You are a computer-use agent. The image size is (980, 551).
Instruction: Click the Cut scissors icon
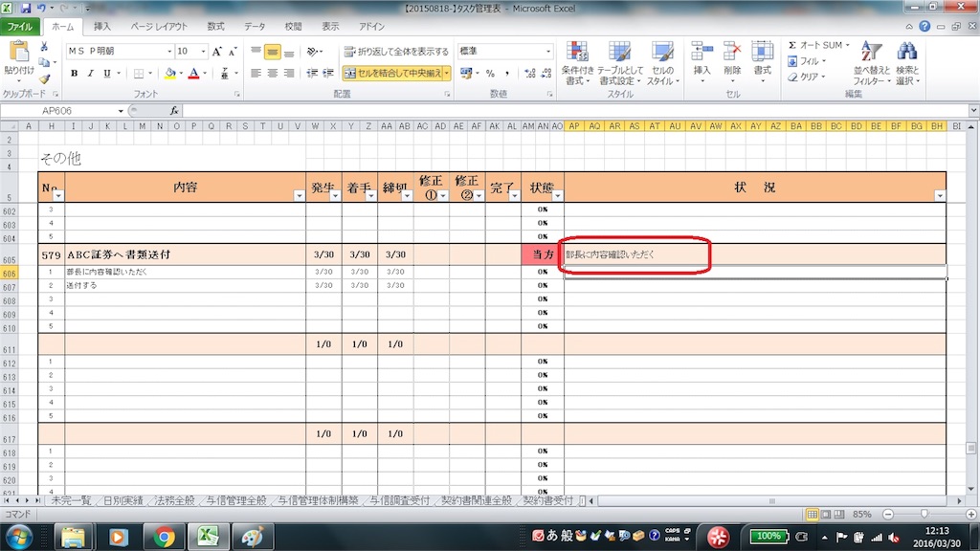[x=44, y=47]
